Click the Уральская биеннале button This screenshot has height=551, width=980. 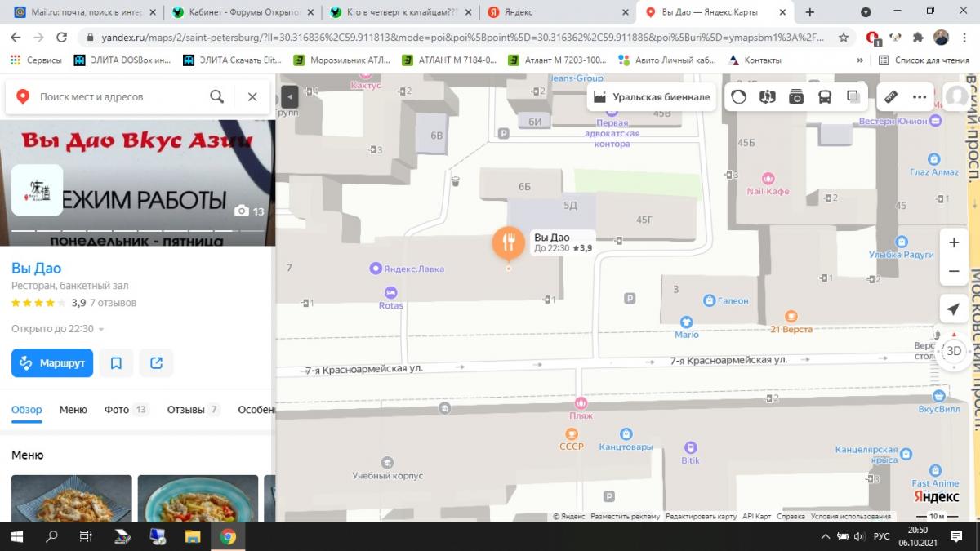pos(652,96)
